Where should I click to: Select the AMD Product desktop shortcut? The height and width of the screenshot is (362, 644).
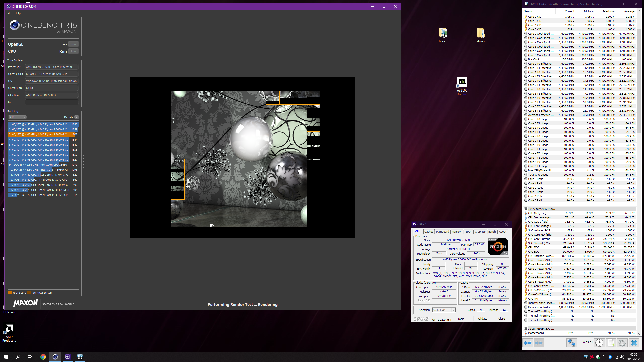[x=9, y=333]
